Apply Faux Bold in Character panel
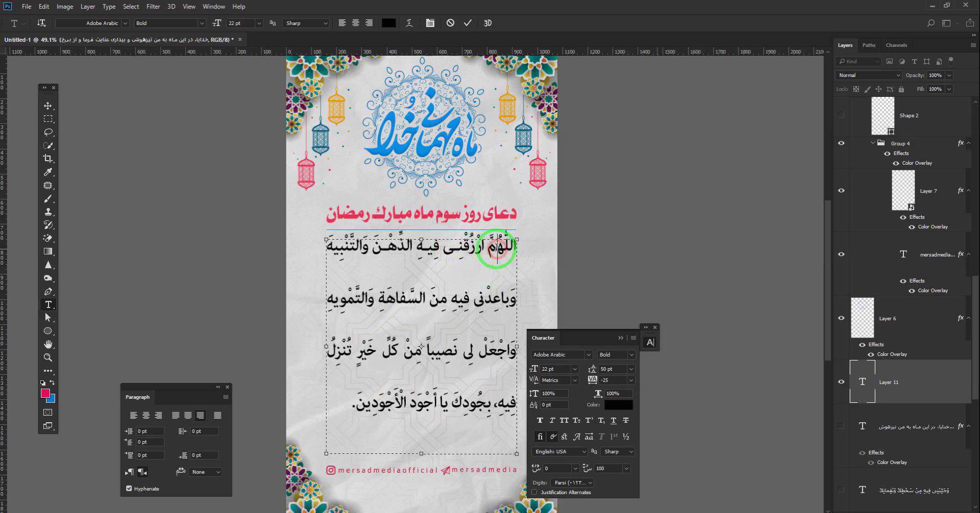Screen dimensions: 980x513 [x=540, y=421]
